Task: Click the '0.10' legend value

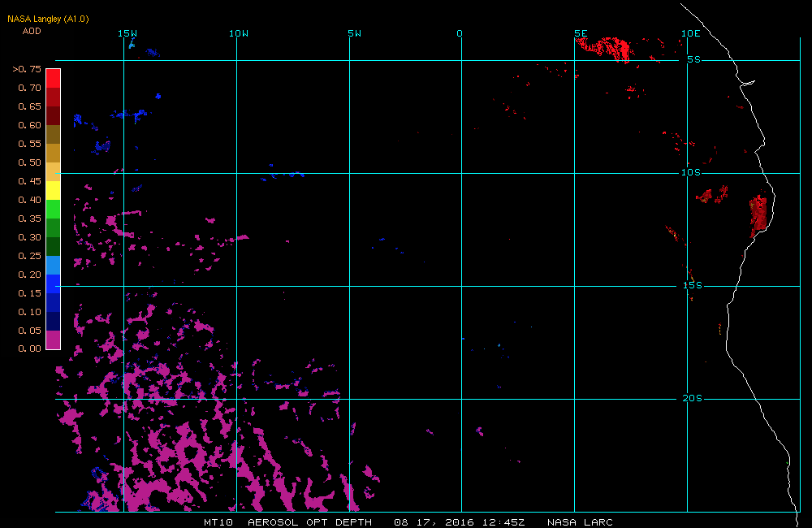Action: point(29,312)
